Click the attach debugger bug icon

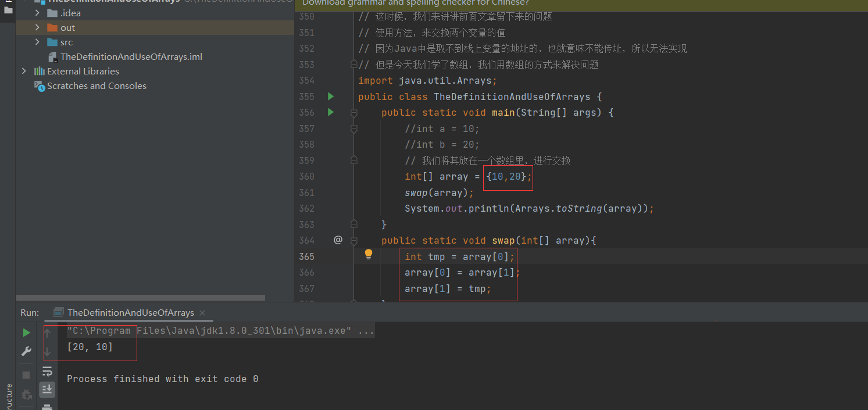[26, 395]
